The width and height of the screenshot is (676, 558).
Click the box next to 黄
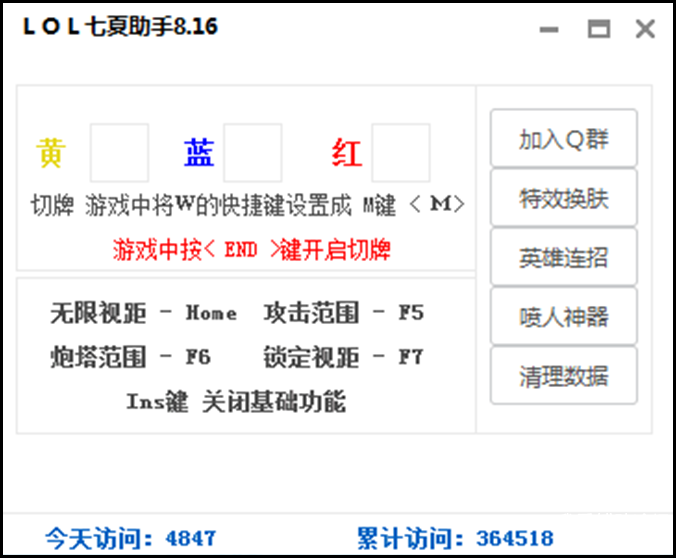pyautogui.click(x=119, y=153)
